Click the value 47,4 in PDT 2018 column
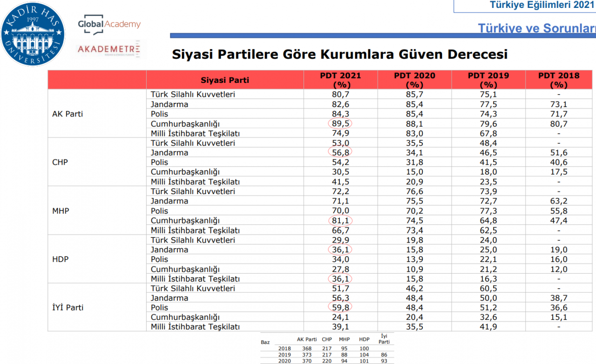The image size is (596, 364). (x=559, y=221)
